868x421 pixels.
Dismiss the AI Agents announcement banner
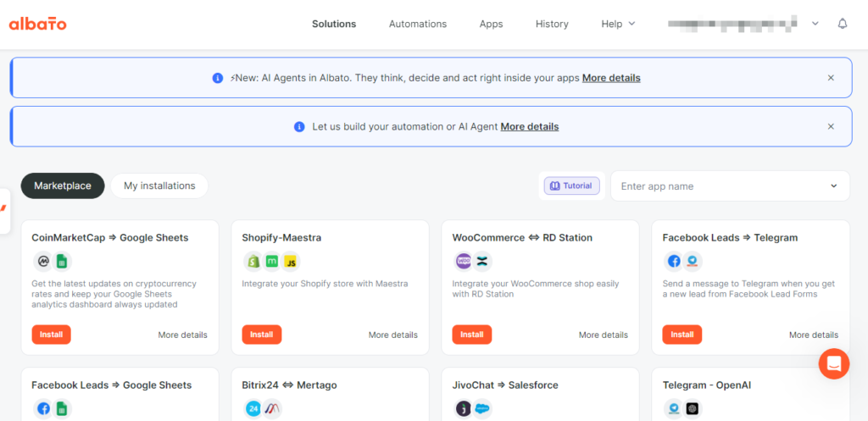tap(831, 78)
